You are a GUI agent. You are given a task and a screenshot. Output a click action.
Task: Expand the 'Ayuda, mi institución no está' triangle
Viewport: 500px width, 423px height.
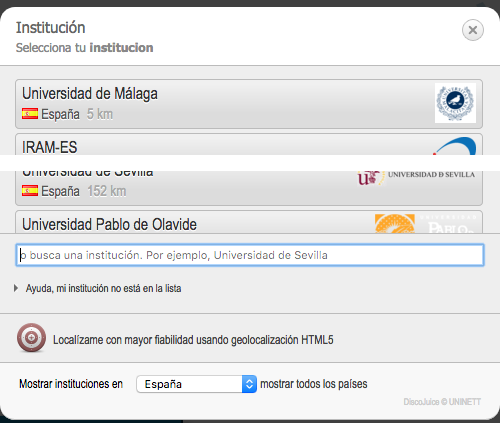tap(16, 288)
